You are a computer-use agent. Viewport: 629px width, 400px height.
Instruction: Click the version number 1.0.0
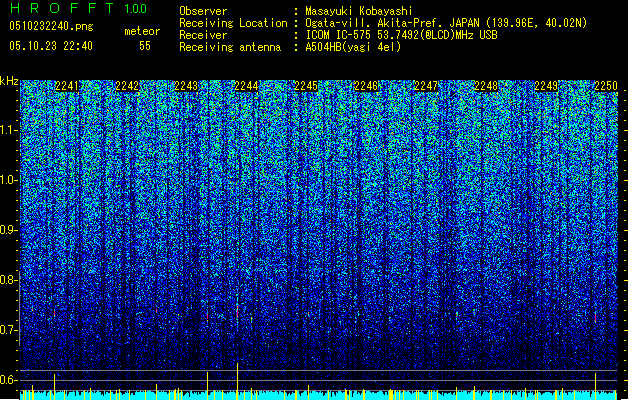coord(136,9)
